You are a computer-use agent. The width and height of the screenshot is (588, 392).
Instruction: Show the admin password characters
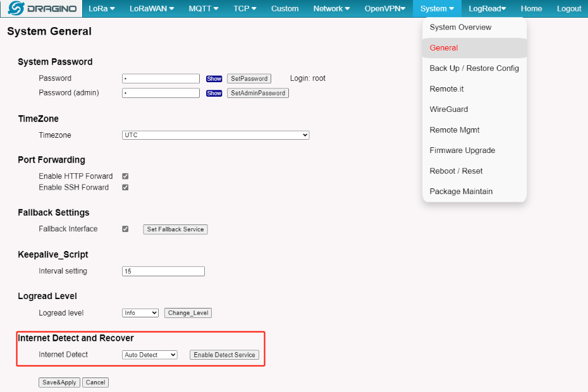click(x=214, y=93)
